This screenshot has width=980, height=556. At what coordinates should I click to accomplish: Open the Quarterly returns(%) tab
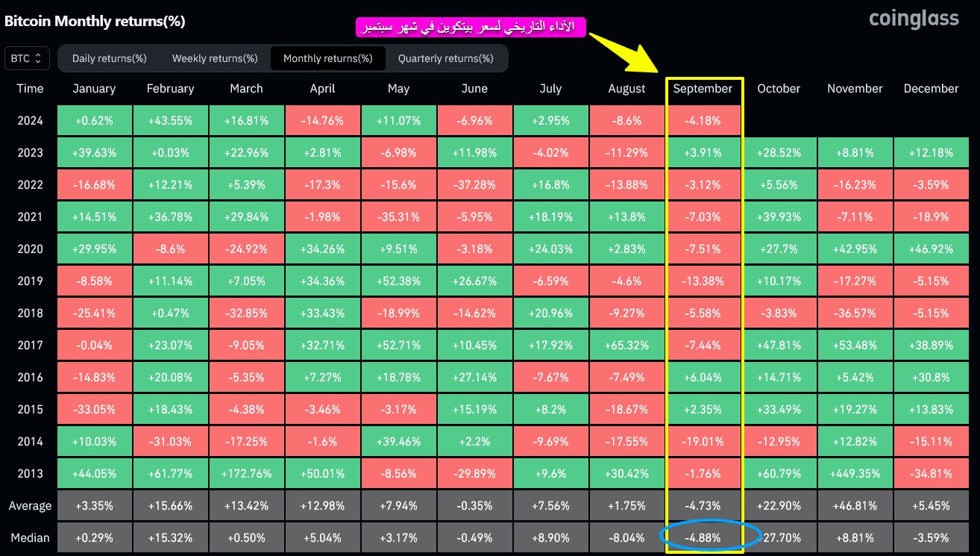pyautogui.click(x=446, y=58)
